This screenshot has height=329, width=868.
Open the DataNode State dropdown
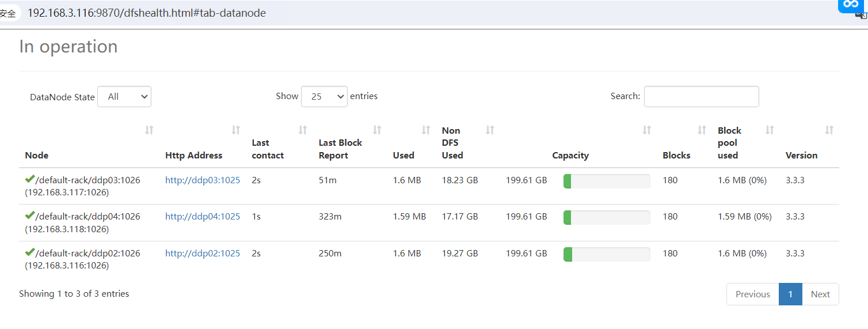click(x=124, y=97)
